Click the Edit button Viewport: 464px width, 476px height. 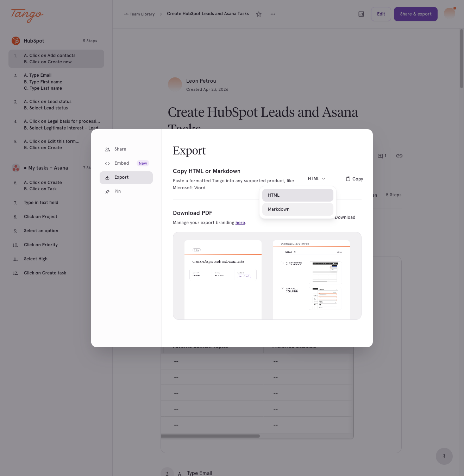(x=381, y=14)
